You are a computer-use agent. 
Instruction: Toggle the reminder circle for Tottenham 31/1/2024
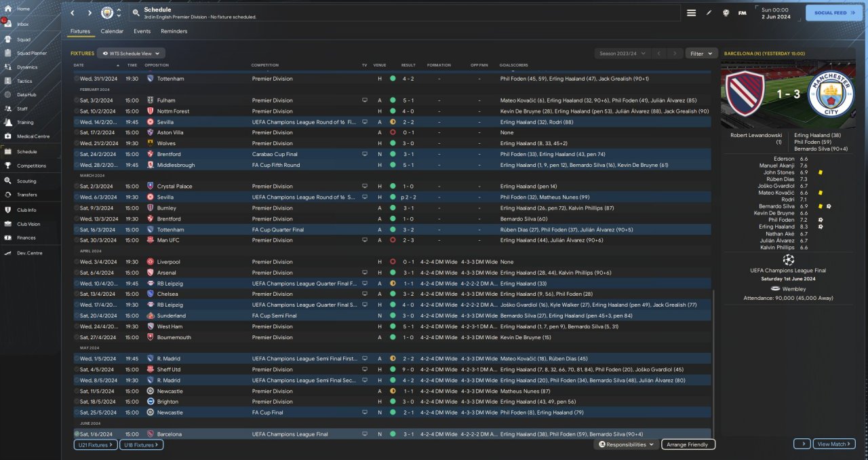coord(77,79)
